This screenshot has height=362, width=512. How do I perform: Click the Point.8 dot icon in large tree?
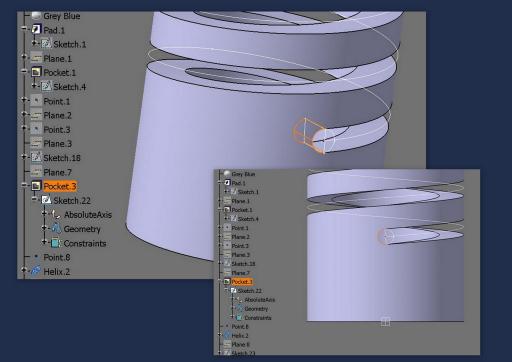click(x=36, y=257)
